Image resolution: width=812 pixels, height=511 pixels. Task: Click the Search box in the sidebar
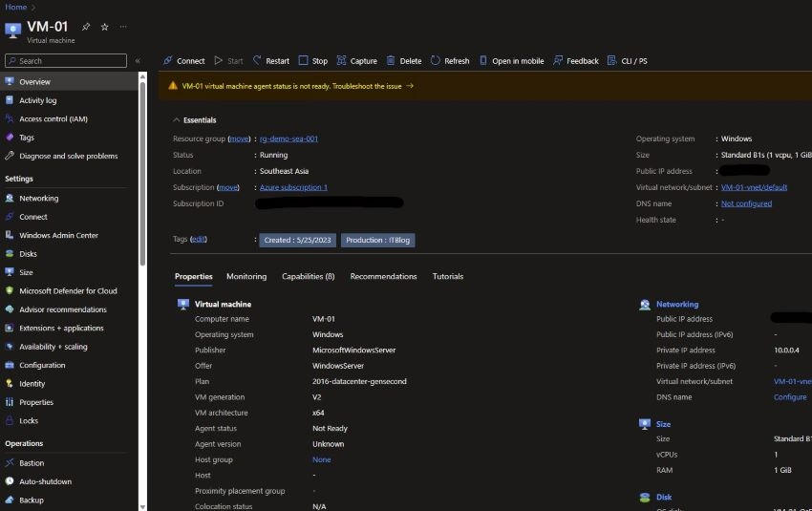pos(66,60)
